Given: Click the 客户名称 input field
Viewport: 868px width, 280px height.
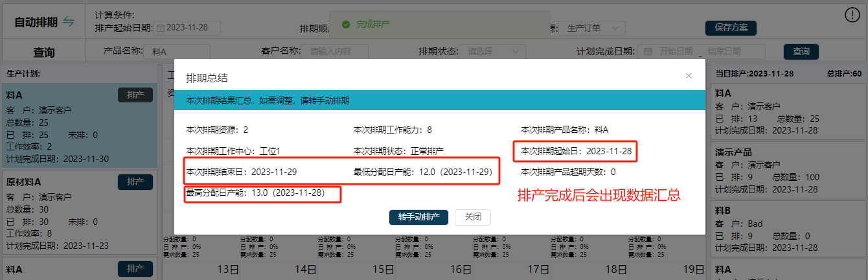Looking at the screenshot, I should [x=336, y=51].
